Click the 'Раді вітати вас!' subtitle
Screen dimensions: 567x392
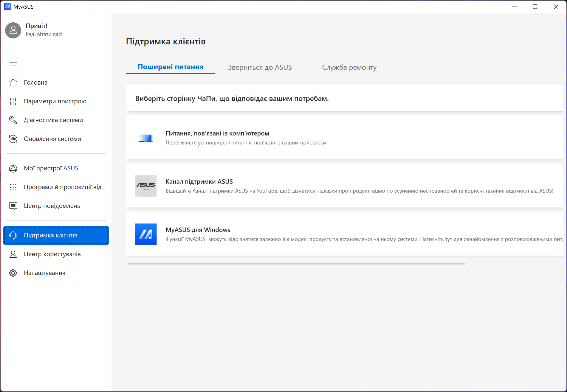pyautogui.click(x=44, y=34)
